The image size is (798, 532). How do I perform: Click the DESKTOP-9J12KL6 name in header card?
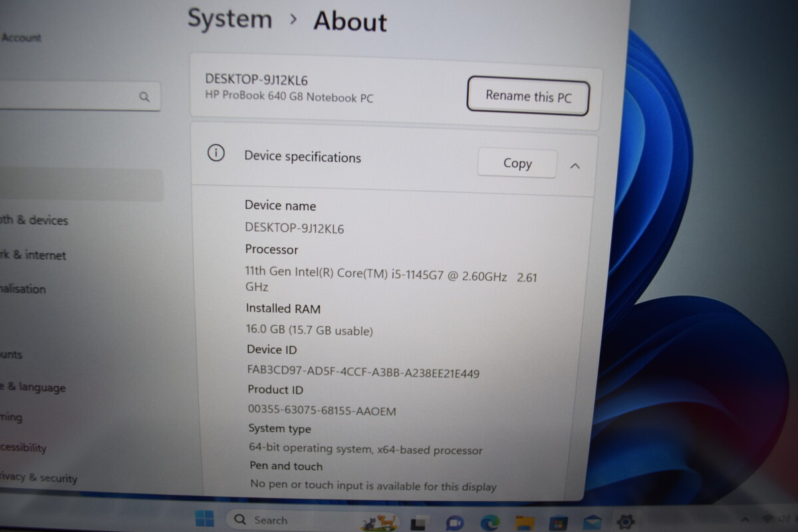click(x=256, y=80)
